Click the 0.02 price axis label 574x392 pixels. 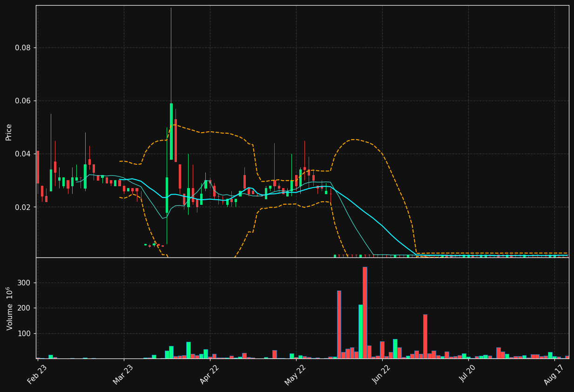click(23, 207)
